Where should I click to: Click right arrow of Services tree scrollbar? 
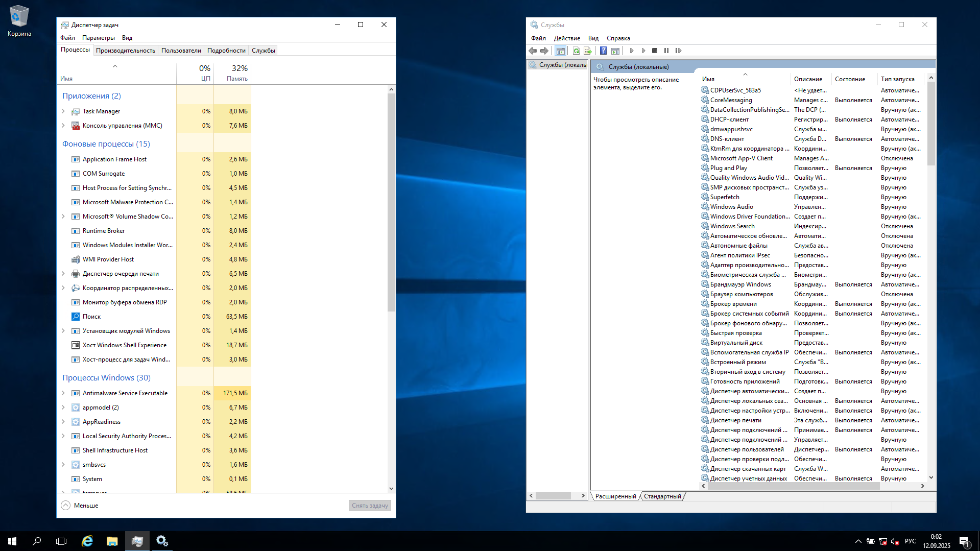tap(583, 496)
